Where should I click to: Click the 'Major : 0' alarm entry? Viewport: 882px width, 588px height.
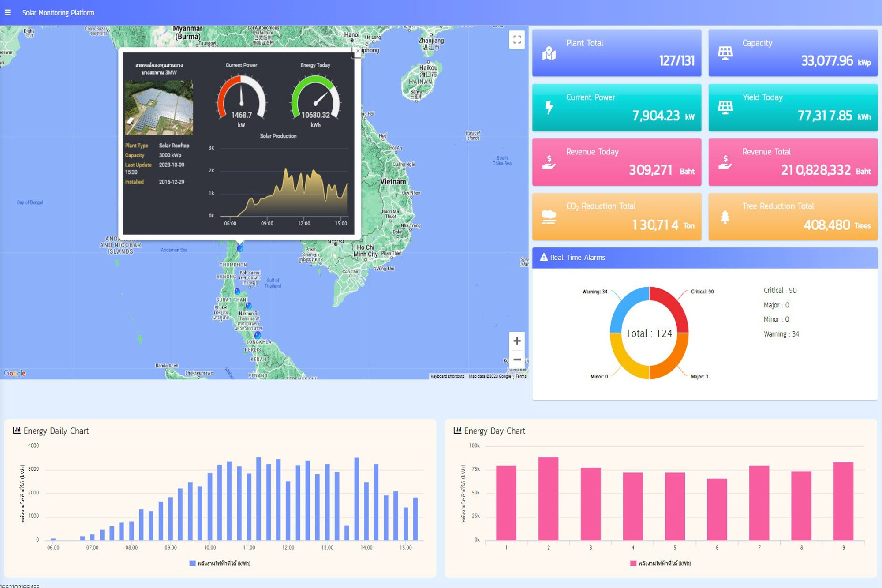pyautogui.click(x=776, y=305)
